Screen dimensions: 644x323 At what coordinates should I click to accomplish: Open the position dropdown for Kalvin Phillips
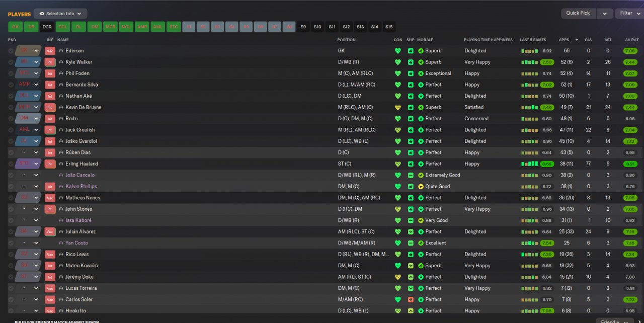36,187
